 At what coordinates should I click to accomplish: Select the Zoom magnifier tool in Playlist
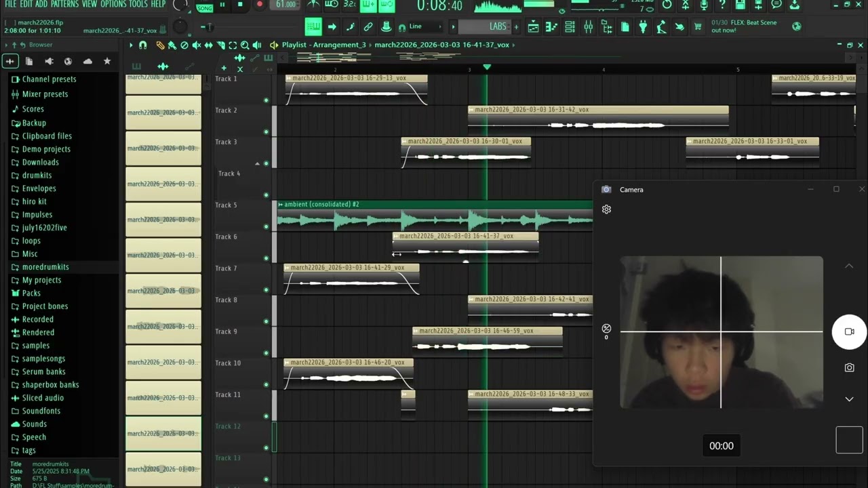click(x=245, y=45)
